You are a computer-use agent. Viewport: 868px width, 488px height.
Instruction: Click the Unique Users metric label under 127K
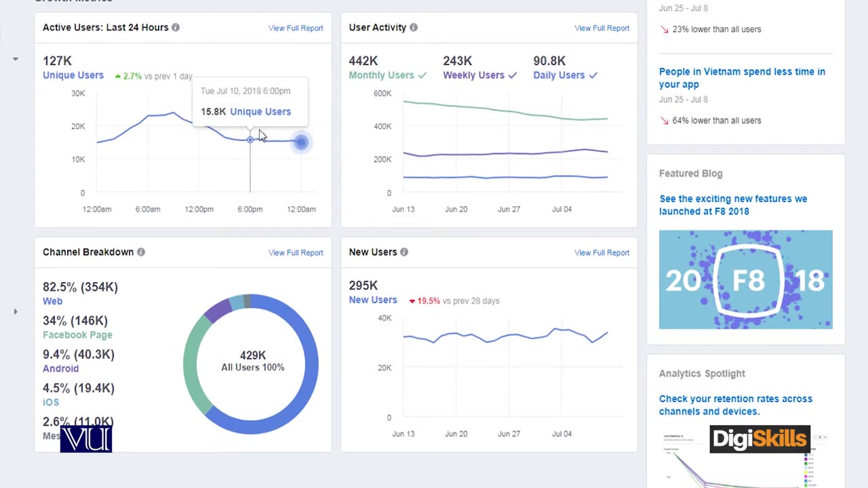tap(73, 75)
